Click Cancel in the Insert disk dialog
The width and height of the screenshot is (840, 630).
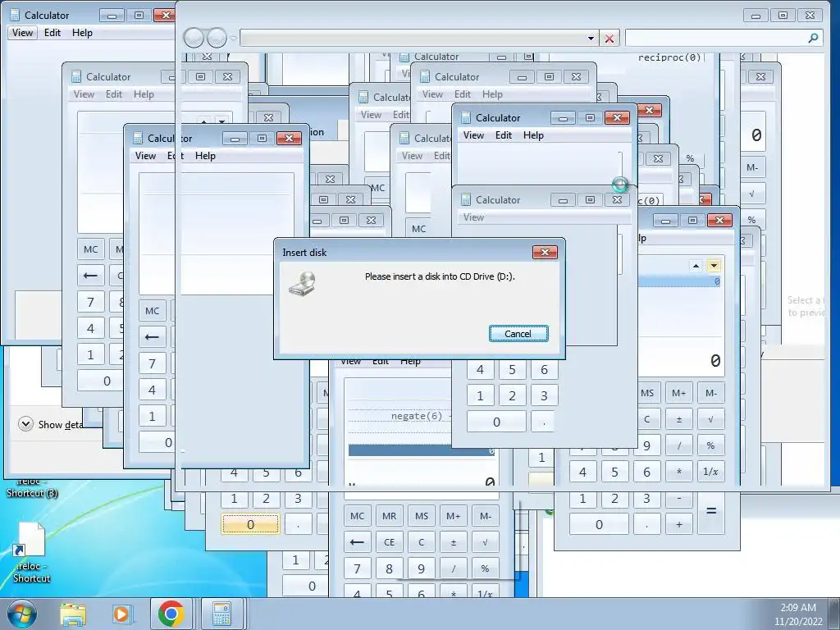(518, 333)
